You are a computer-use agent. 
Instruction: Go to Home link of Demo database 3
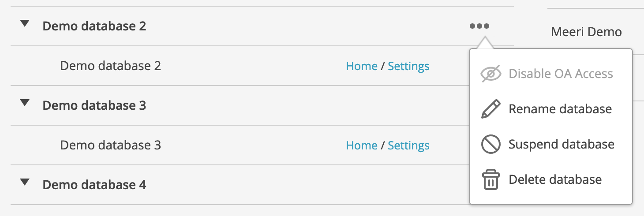[361, 145]
